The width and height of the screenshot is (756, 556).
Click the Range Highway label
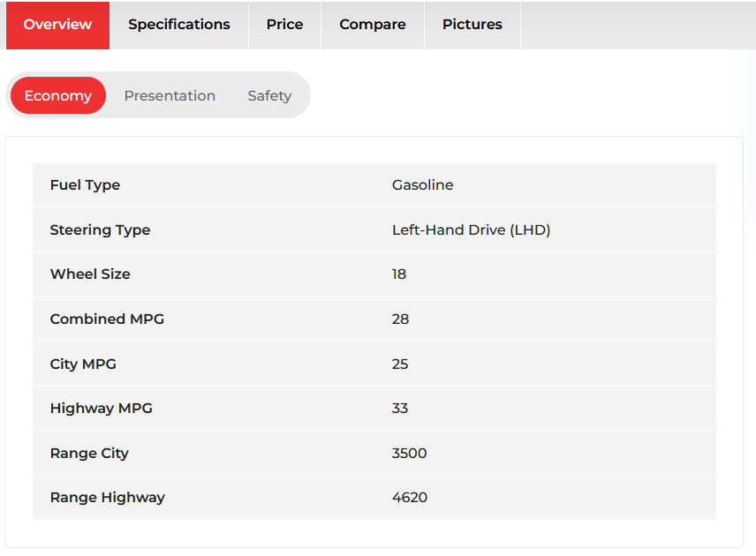108,497
